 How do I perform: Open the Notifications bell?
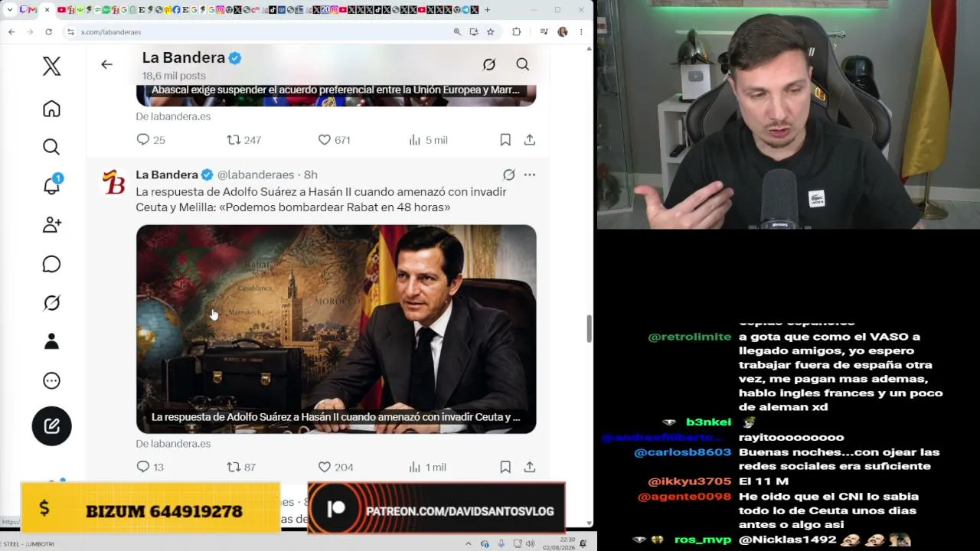[51, 185]
